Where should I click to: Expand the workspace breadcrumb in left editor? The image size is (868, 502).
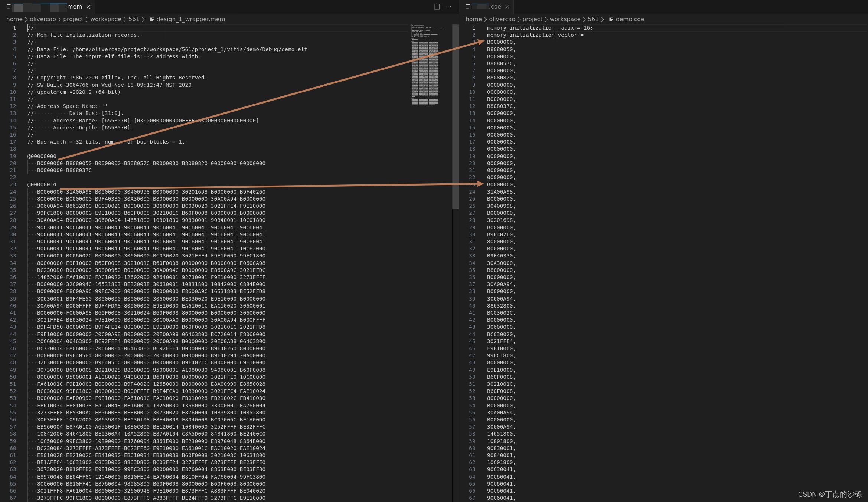pyautogui.click(x=106, y=19)
